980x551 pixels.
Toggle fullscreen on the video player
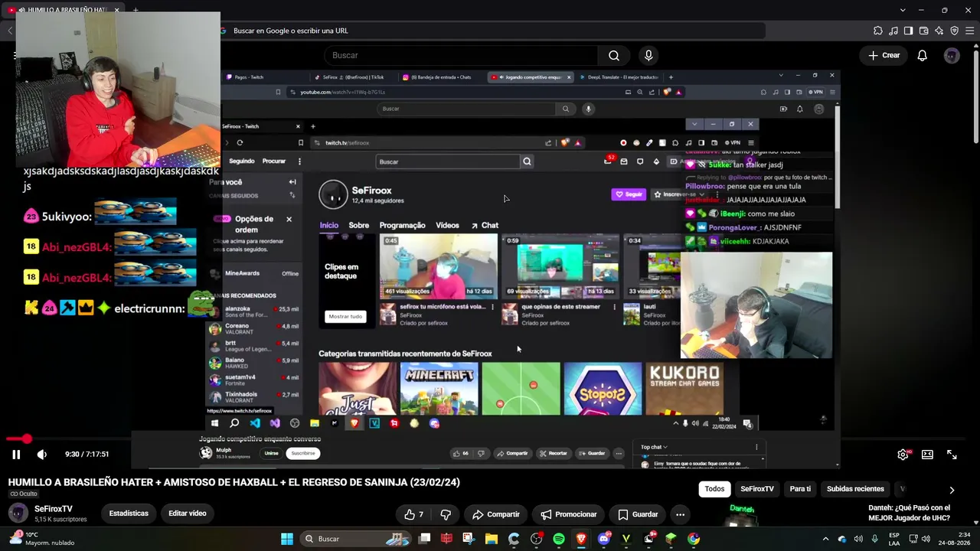pos(952,455)
